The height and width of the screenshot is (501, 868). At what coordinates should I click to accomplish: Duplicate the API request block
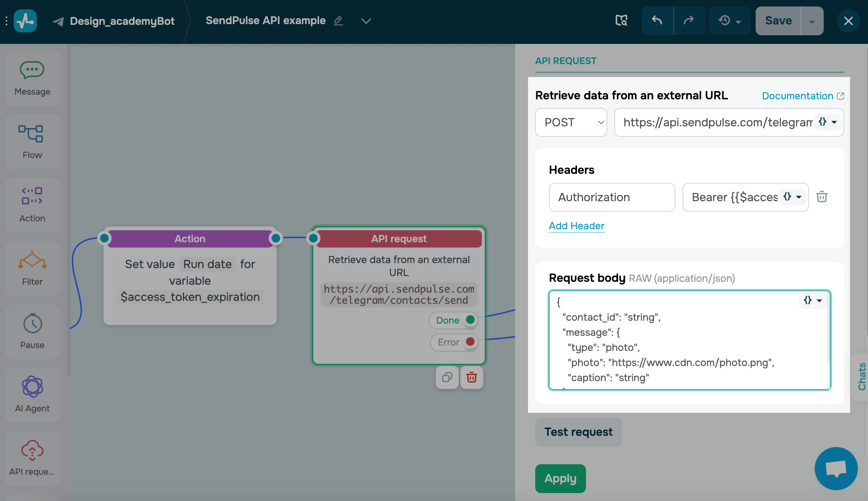[x=447, y=377]
